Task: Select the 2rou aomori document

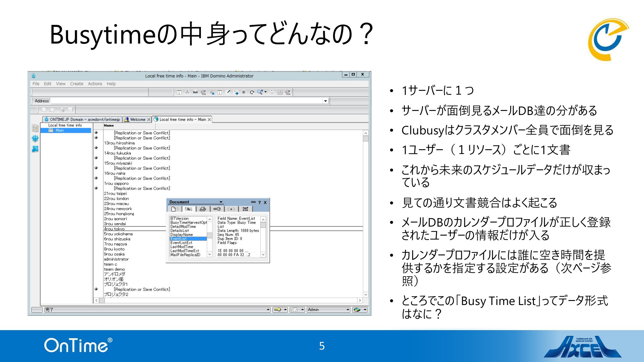Action: coord(115,219)
